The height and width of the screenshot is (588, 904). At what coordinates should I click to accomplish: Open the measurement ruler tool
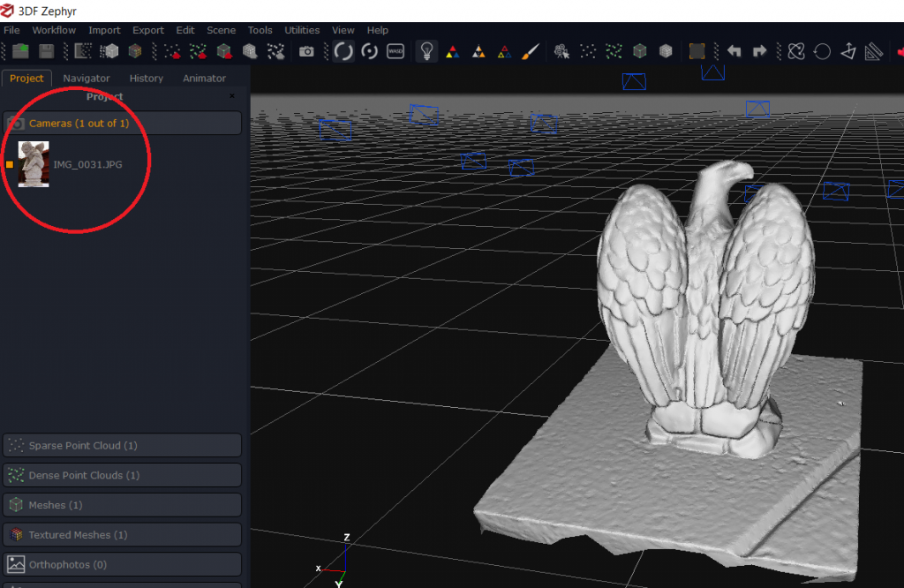872,51
